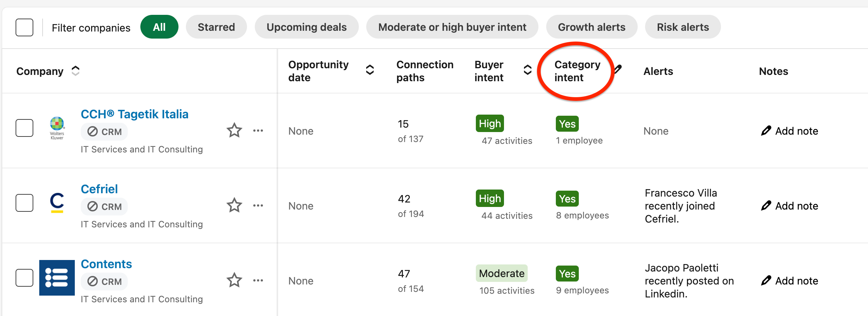Switch to Upcoming deals filter
Screen dimensions: 868x316
point(307,27)
